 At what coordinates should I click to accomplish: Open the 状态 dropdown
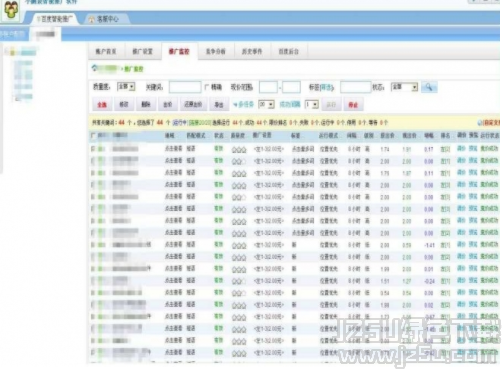click(x=404, y=87)
